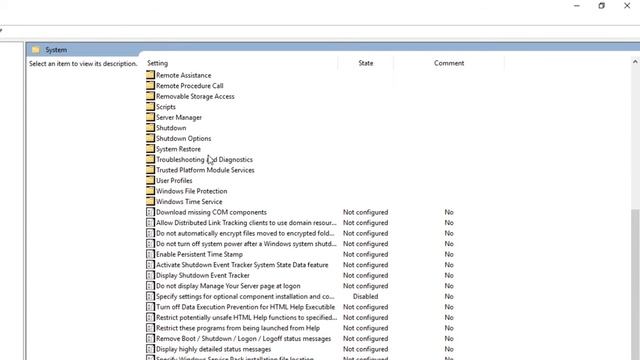Image resolution: width=640 pixels, height=360 pixels.
Task: Open the Removable Storage Access folder icon
Action: 150,96
